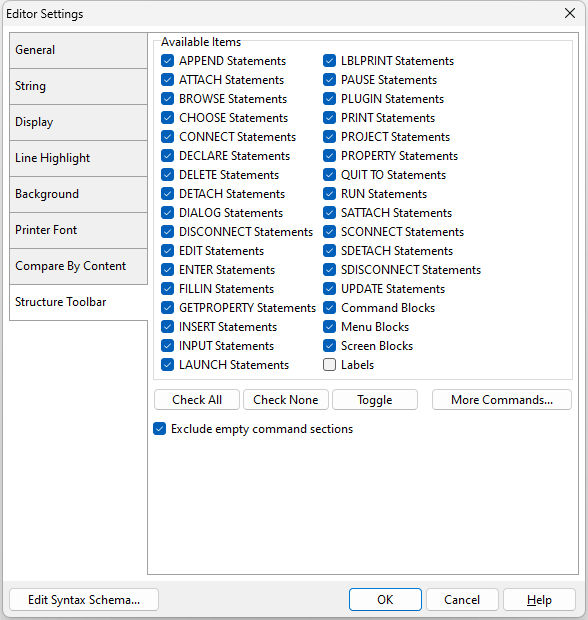This screenshot has height=620, width=588.
Task: Uncheck EDIT Statements
Action: coord(167,251)
